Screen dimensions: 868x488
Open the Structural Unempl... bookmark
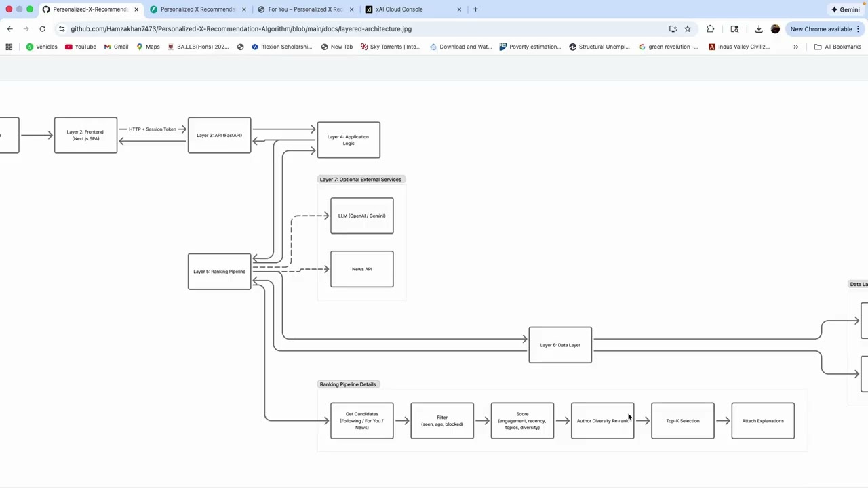[599, 47]
